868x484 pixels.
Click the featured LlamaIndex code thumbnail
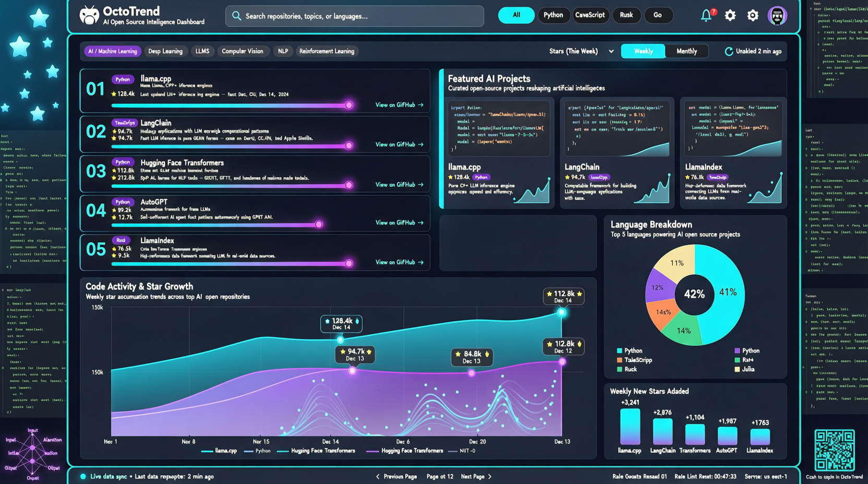pos(733,128)
